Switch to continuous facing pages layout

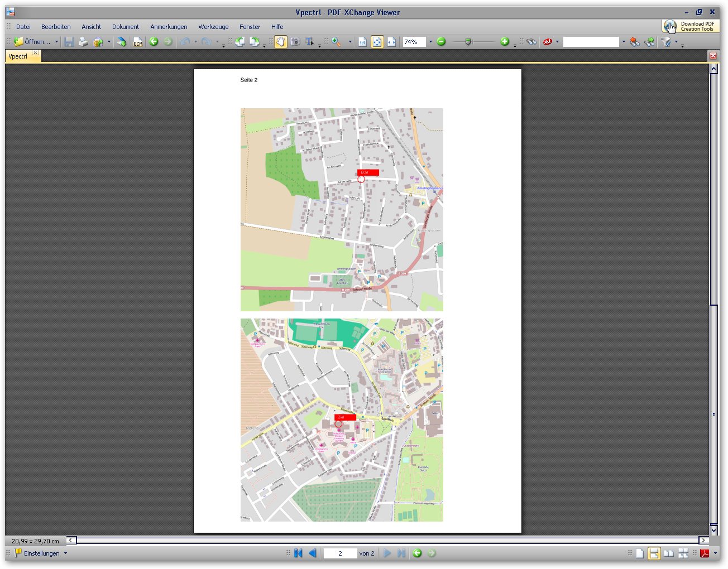pyautogui.click(x=683, y=553)
